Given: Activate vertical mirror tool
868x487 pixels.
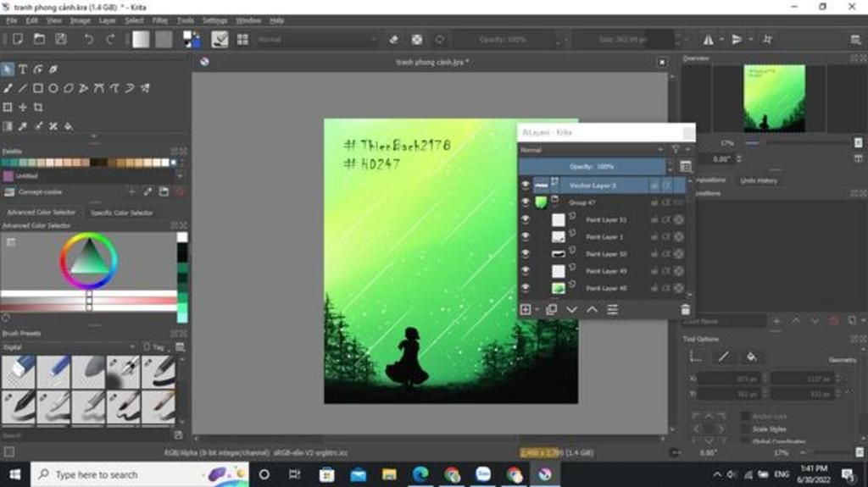Looking at the screenshot, I should tap(737, 39).
